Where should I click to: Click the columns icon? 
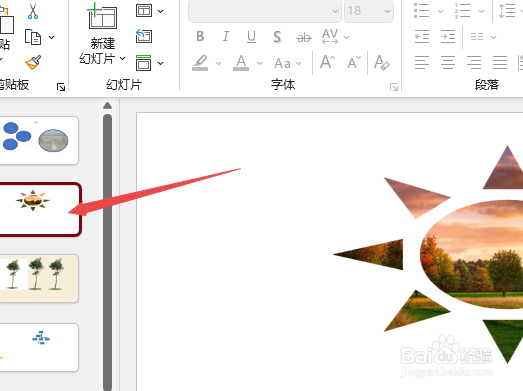pyautogui.click(x=477, y=37)
